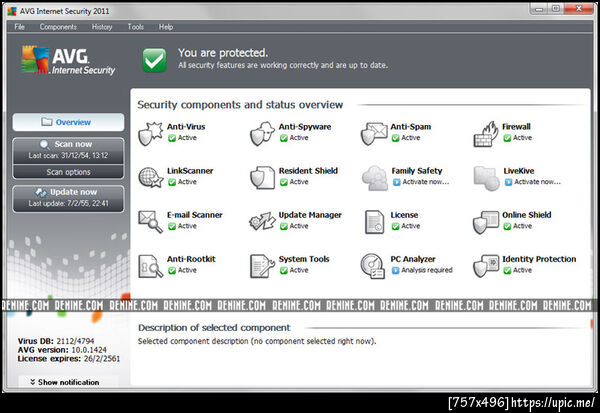Click 'Security components and status overview' heading
Image resolution: width=600 pixels, height=413 pixels.
pos(240,104)
